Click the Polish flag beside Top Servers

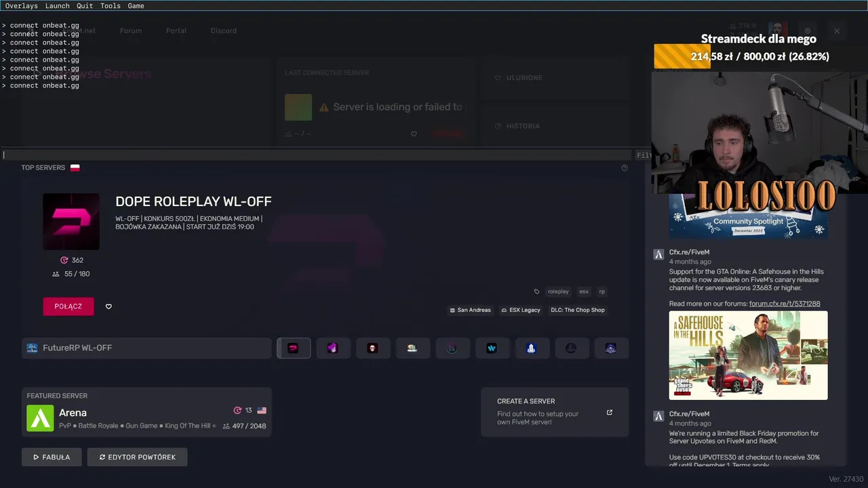(x=75, y=167)
